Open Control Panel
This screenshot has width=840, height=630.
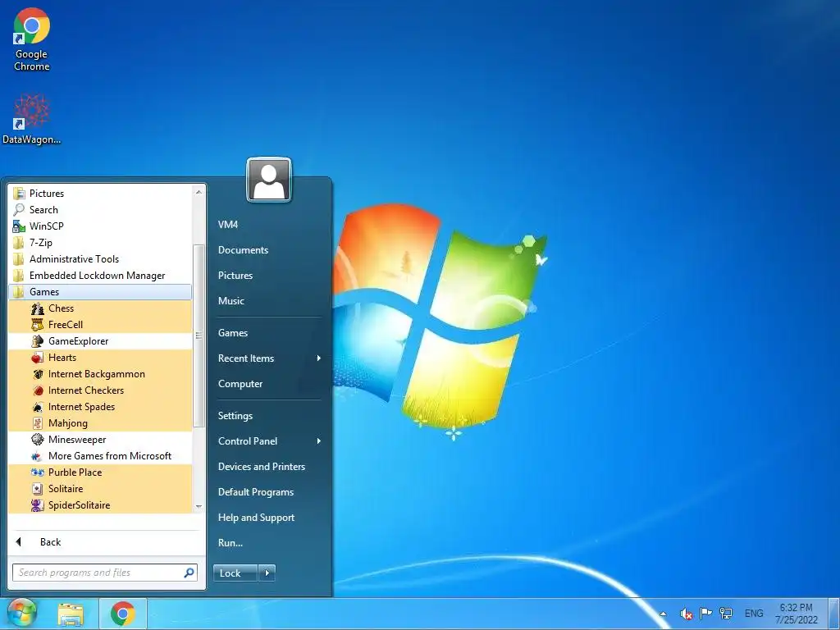pos(248,441)
